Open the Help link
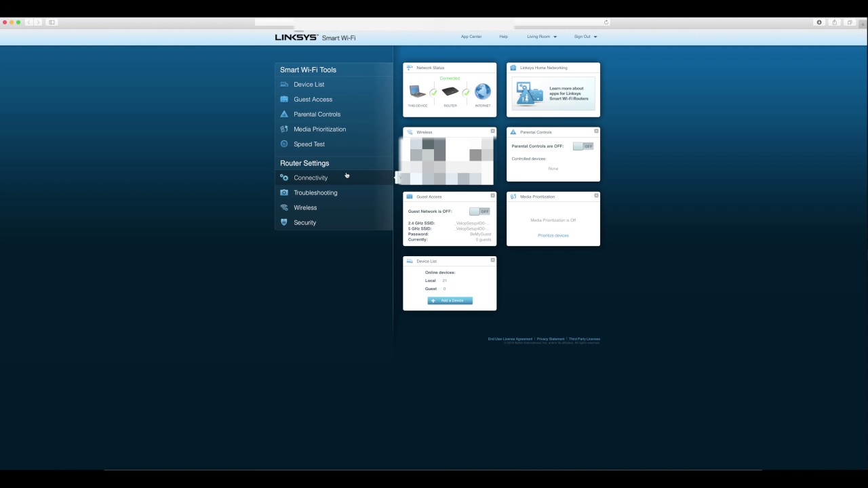This screenshot has height=488, width=868. click(x=504, y=37)
